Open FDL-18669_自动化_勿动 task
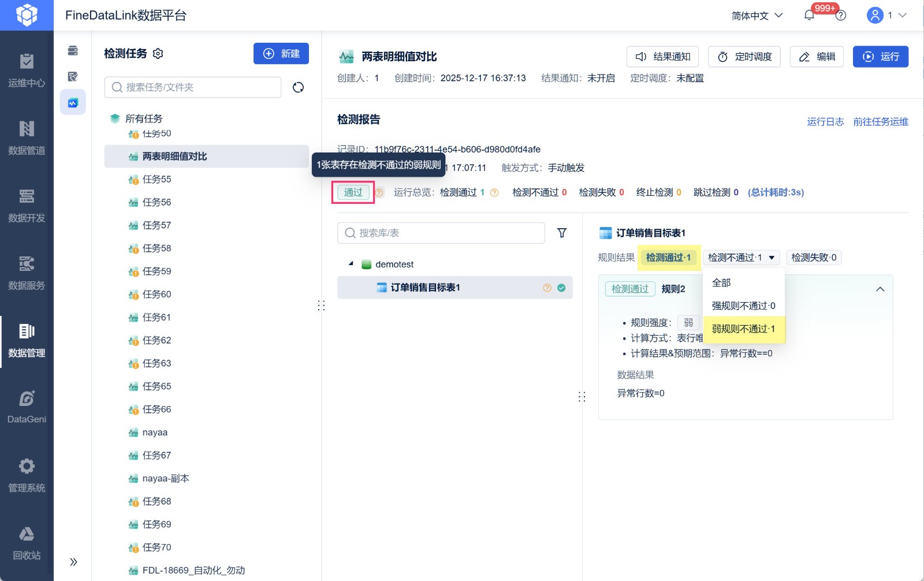 pos(193,571)
